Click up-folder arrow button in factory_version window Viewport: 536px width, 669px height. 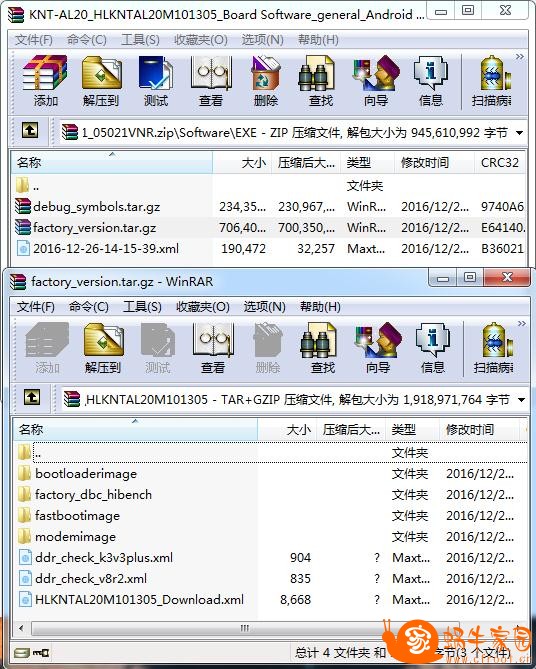32,398
